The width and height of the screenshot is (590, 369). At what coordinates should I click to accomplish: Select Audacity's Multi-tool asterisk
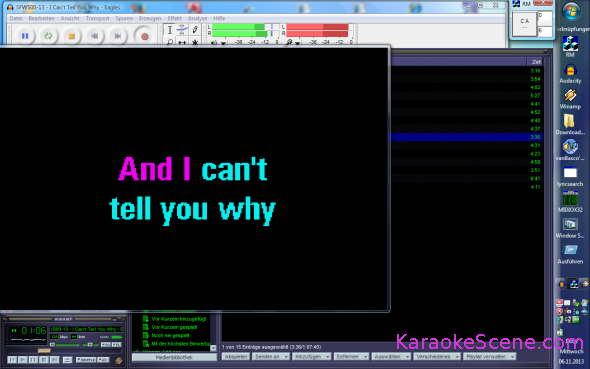pos(195,42)
